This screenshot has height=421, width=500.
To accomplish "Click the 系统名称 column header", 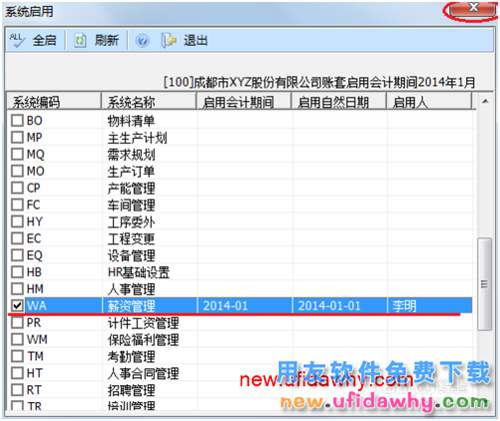I will coord(149,102).
